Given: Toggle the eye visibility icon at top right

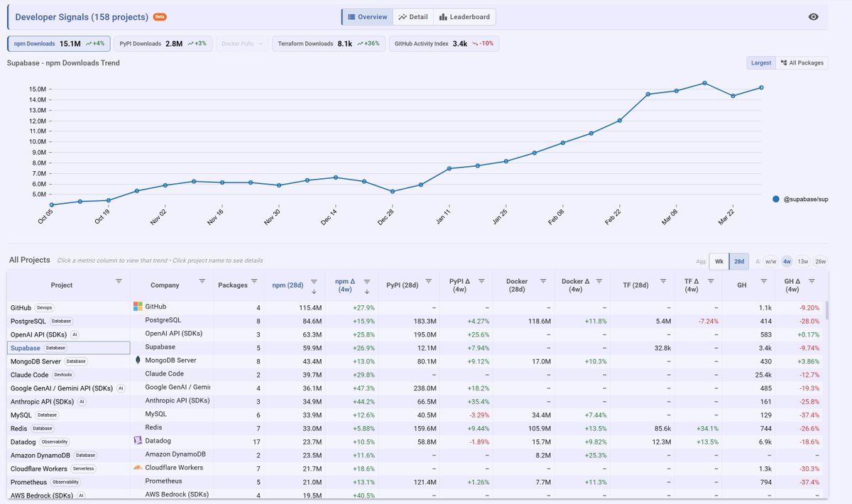Looking at the screenshot, I should pyautogui.click(x=814, y=17).
